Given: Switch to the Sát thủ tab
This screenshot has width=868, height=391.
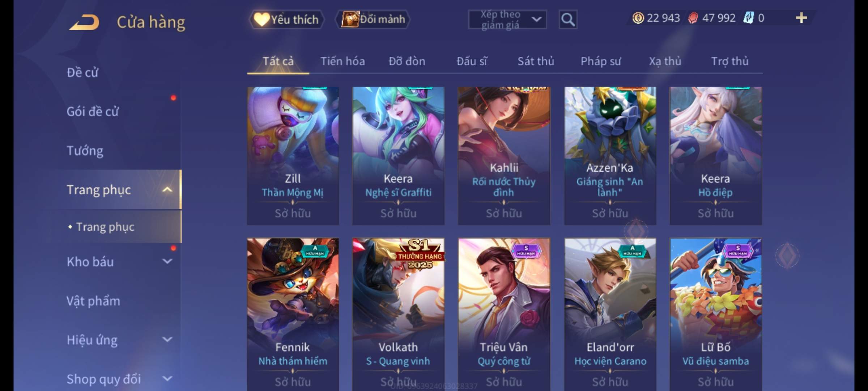Looking at the screenshot, I should [536, 61].
